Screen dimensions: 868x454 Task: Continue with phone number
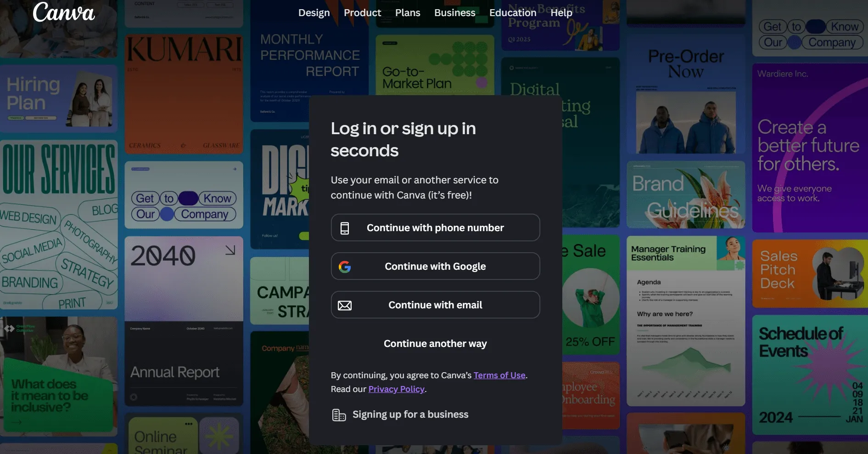pyautogui.click(x=435, y=227)
